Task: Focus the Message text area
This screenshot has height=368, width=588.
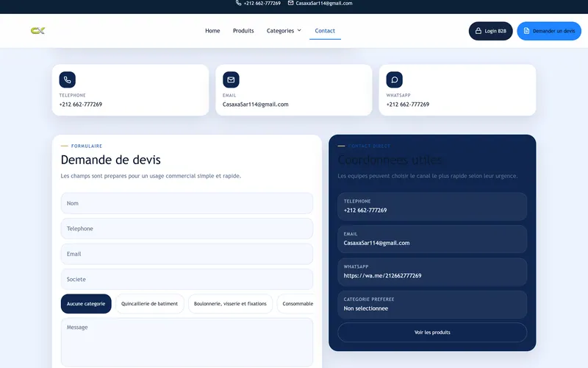Action: pyautogui.click(x=187, y=342)
